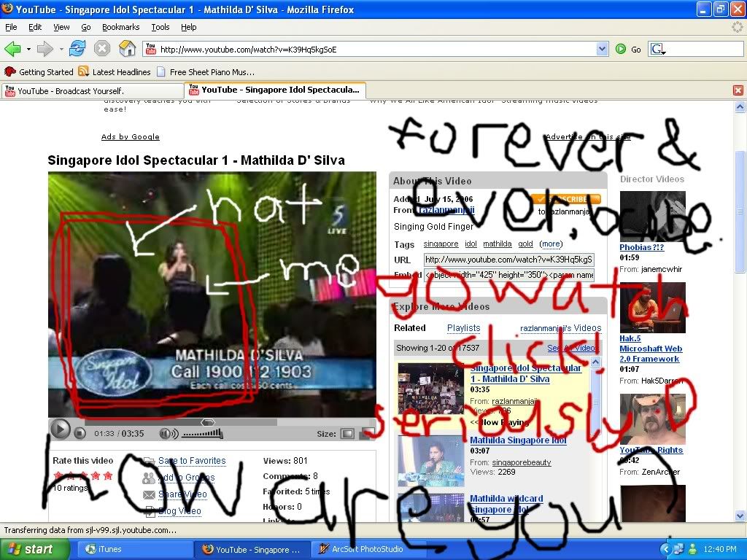747x560 pixels.
Task: Rate the video using the fifth red star
Action: coord(108,475)
